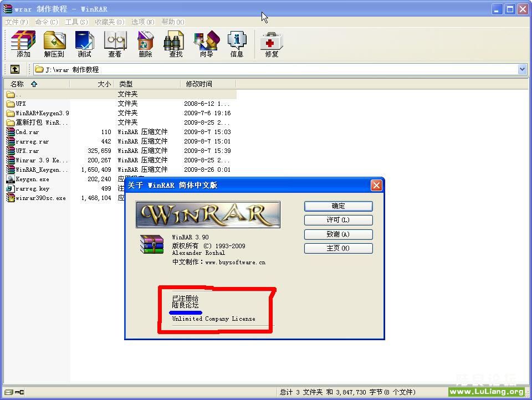Select Keygen.exe in the file list
This screenshot has width=532, height=400.
click(x=32, y=179)
